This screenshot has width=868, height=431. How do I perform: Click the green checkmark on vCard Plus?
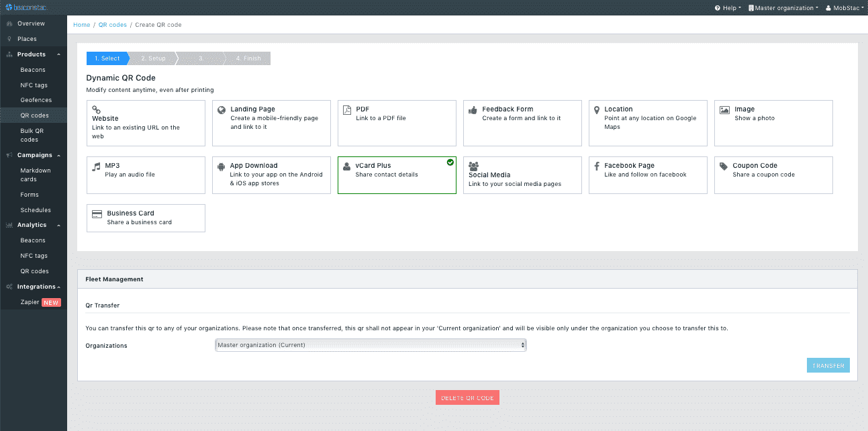450,162
